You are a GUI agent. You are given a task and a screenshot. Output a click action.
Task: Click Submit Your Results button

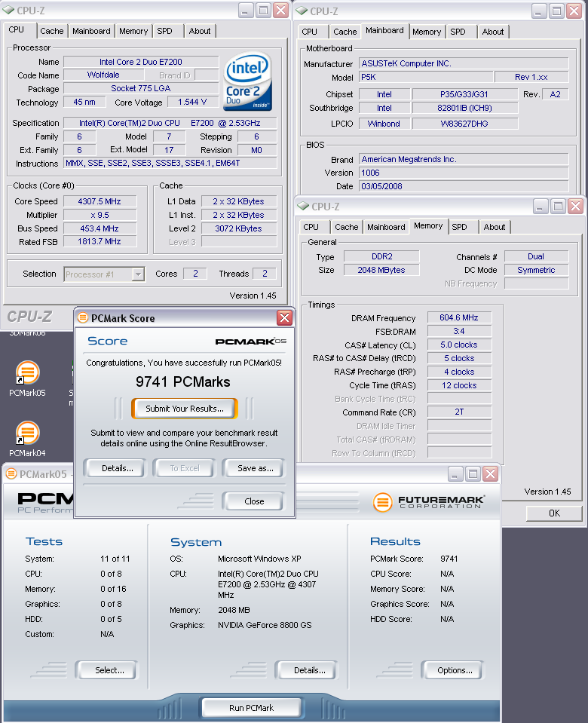185,409
